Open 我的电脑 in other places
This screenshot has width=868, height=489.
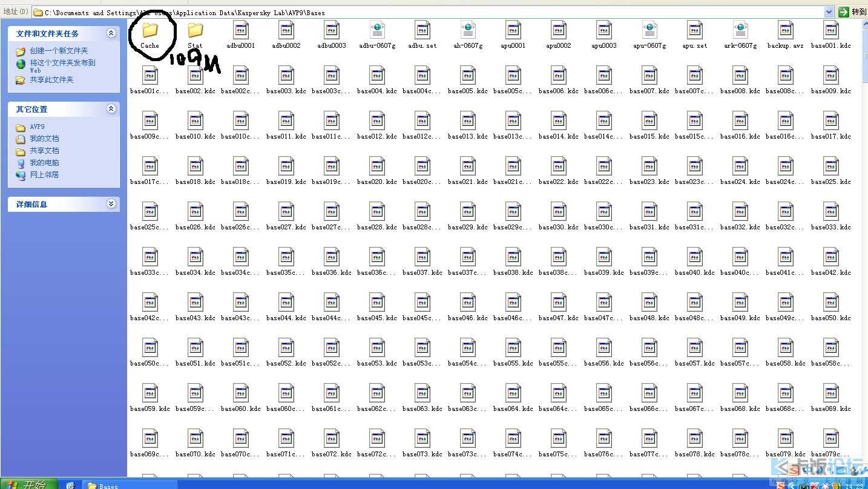pos(44,163)
